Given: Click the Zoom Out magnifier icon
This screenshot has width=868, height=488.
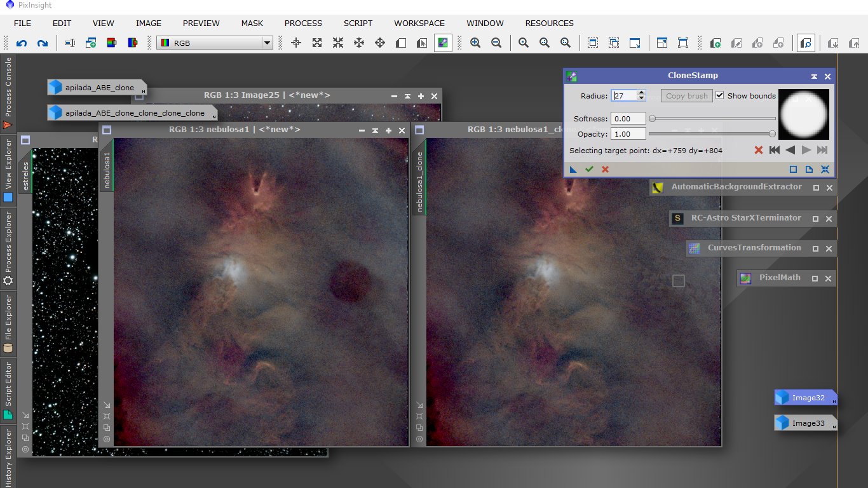Looking at the screenshot, I should point(496,43).
